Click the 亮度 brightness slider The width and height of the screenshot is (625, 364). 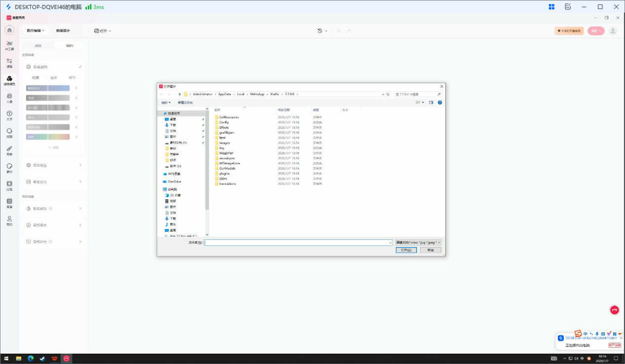tap(48, 98)
